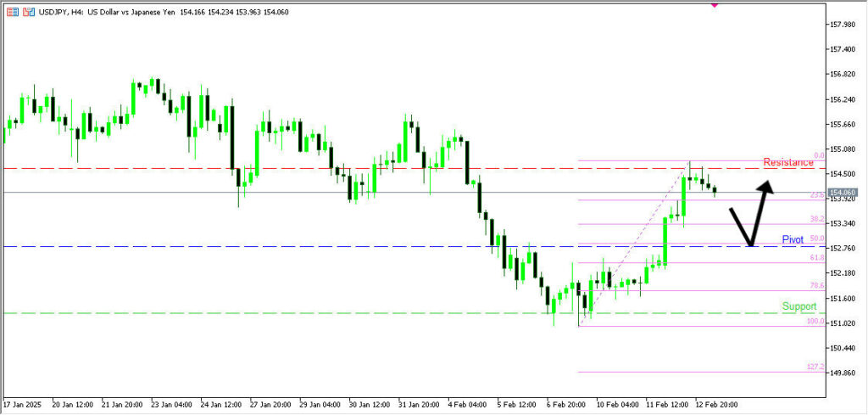Click the pink marker on the chart's top edge
Viewport: 868px width, 415px height.
pyautogui.click(x=714, y=5)
